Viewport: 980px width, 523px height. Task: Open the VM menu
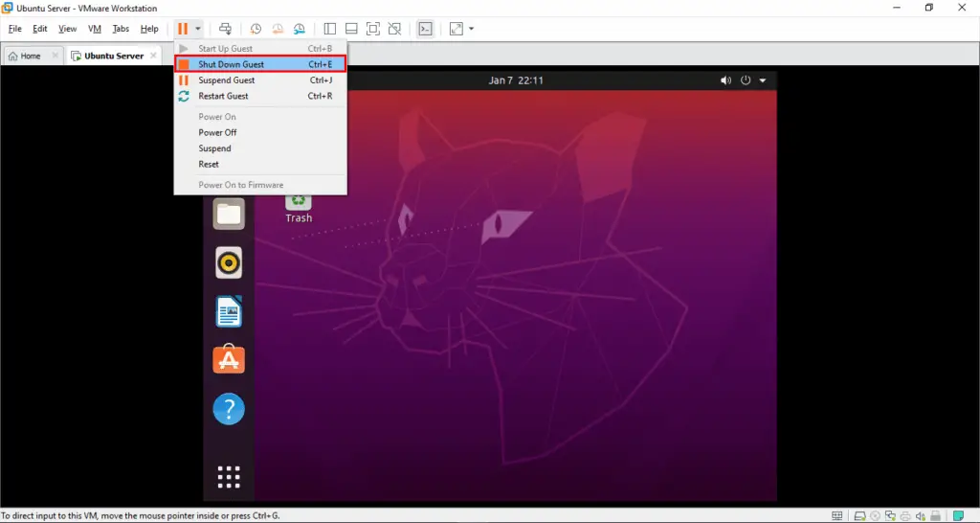(95, 29)
